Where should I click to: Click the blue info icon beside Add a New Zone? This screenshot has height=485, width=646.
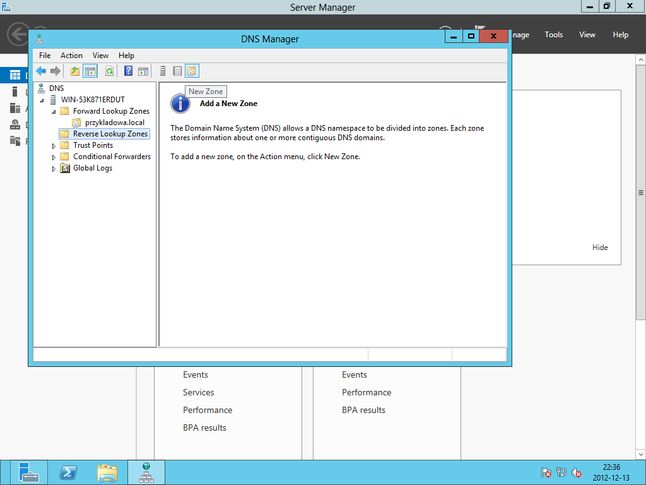[180, 103]
